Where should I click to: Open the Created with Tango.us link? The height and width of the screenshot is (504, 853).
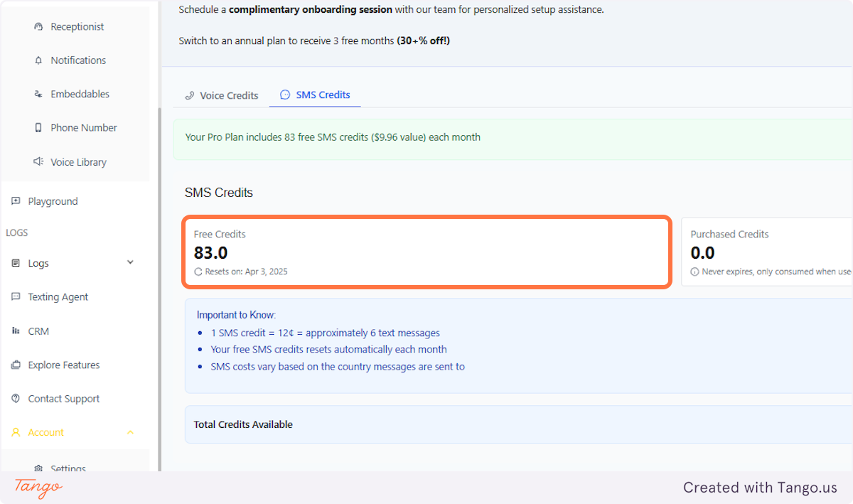click(760, 488)
